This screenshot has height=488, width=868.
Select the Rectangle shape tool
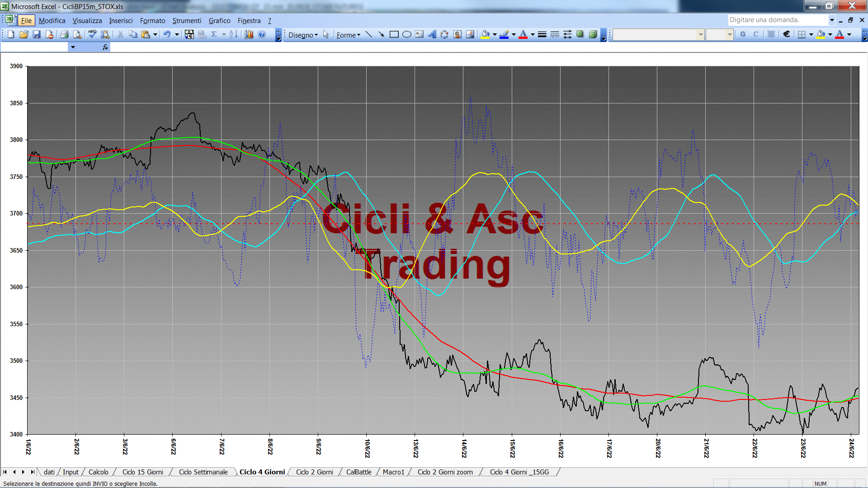pyautogui.click(x=394, y=35)
